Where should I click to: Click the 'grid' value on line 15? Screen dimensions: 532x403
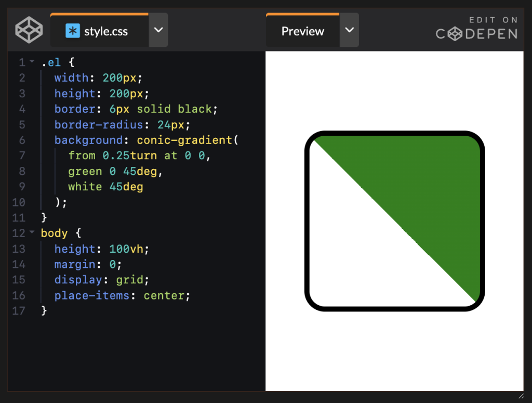coord(129,280)
